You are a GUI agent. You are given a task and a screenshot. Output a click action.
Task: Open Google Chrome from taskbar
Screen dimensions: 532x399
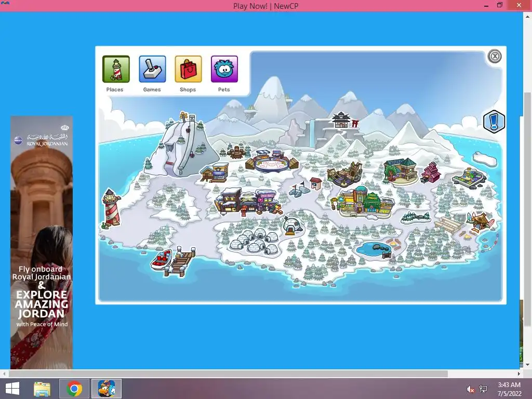click(x=74, y=389)
